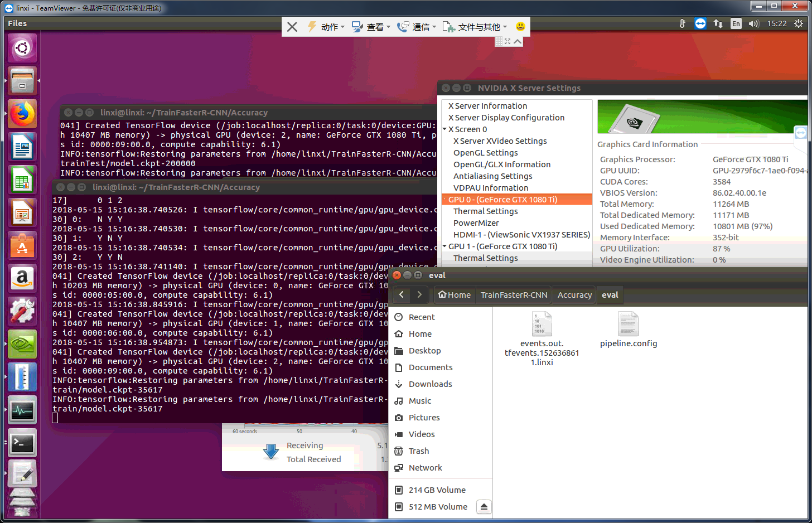Close the TeamViewer session with X
This screenshot has width=812, height=523.
pyautogui.click(x=292, y=27)
